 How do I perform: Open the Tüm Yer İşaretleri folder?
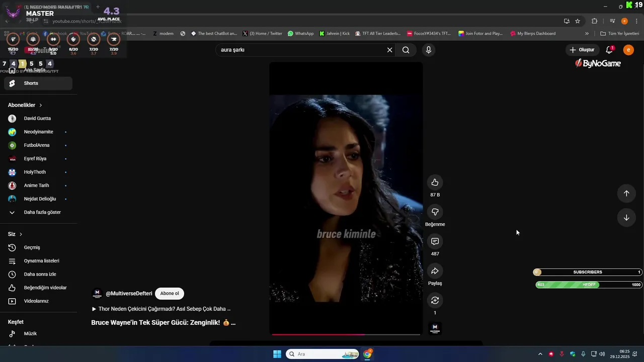(620, 34)
